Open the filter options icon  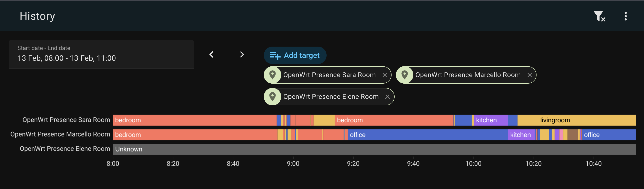coord(600,16)
